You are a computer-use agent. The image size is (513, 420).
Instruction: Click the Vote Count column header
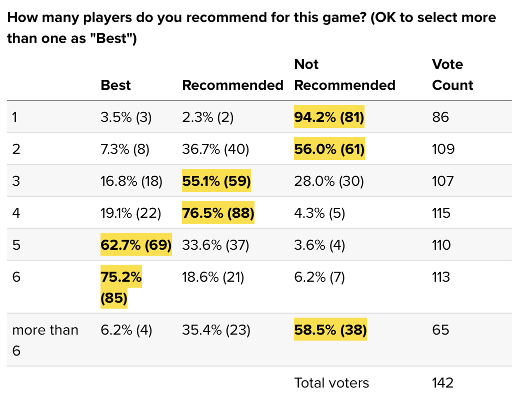tap(452, 75)
